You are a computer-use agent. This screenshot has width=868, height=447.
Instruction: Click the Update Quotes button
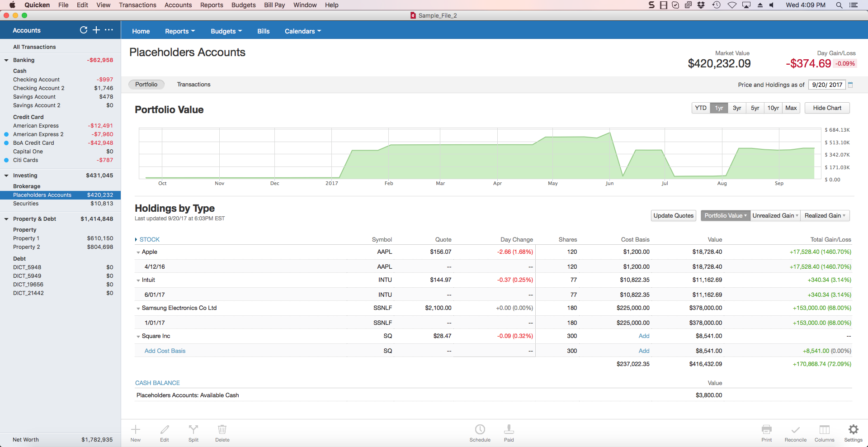[x=673, y=216]
